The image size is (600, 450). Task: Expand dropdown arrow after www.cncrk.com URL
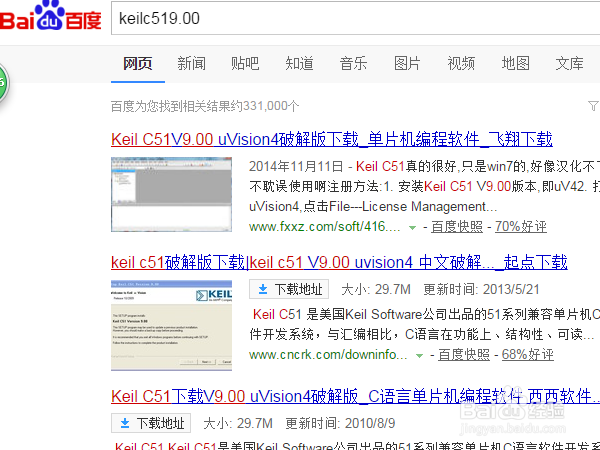pyautogui.click(x=419, y=356)
